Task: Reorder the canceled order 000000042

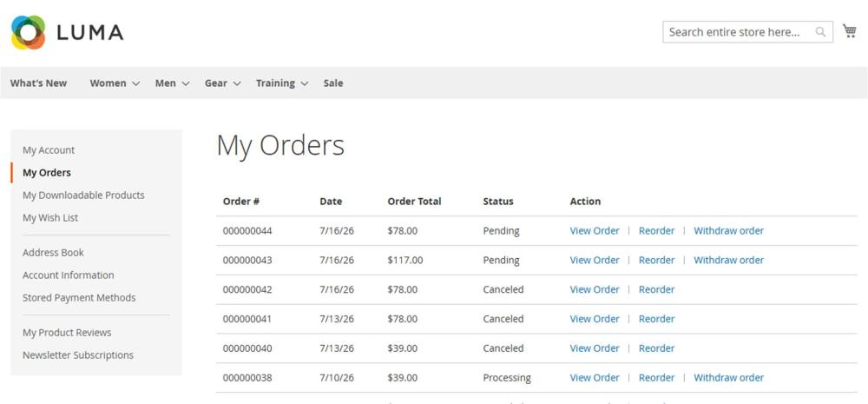Action: [656, 289]
